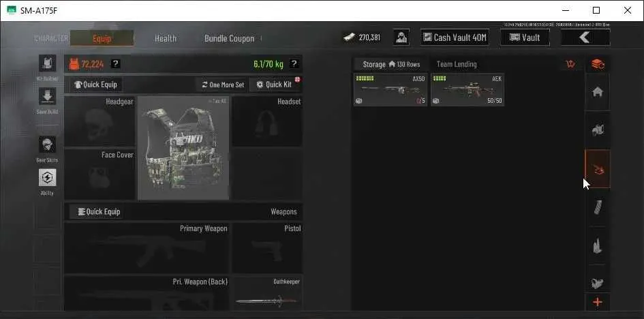Viewport: 644px width, 319px height.
Task: Open the Kit Builder icon
Action: [x=47, y=63]
